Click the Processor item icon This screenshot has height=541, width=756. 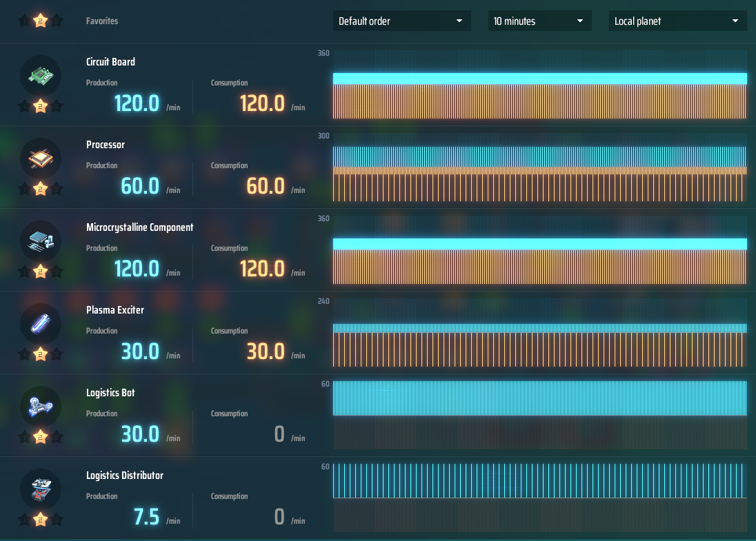click(41, 158)
